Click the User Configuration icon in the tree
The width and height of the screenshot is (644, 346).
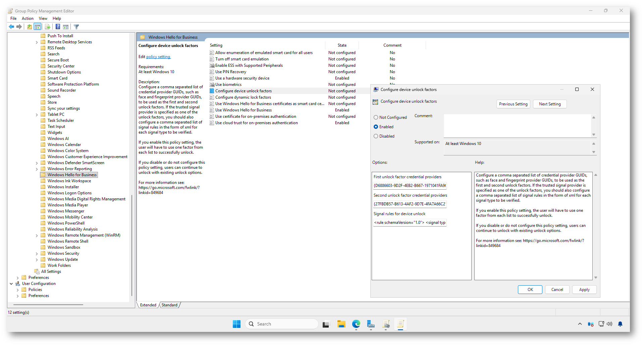(18, 284)
